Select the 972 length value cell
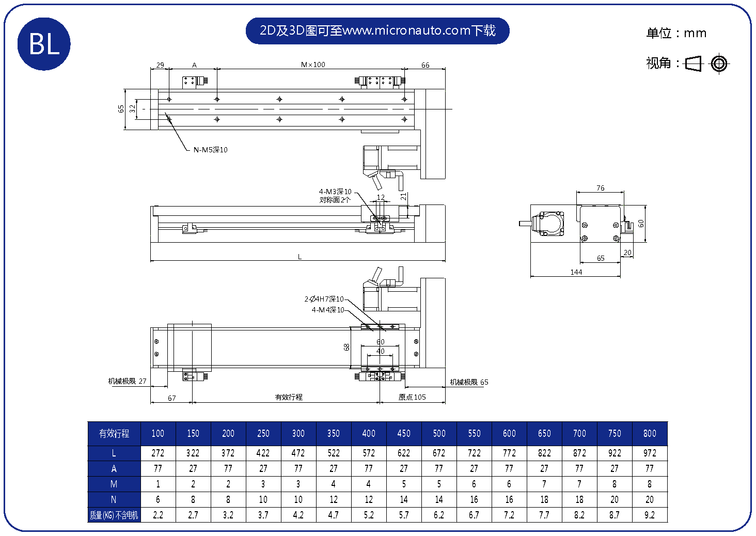756x536 pixels. [x=650, y=453]
